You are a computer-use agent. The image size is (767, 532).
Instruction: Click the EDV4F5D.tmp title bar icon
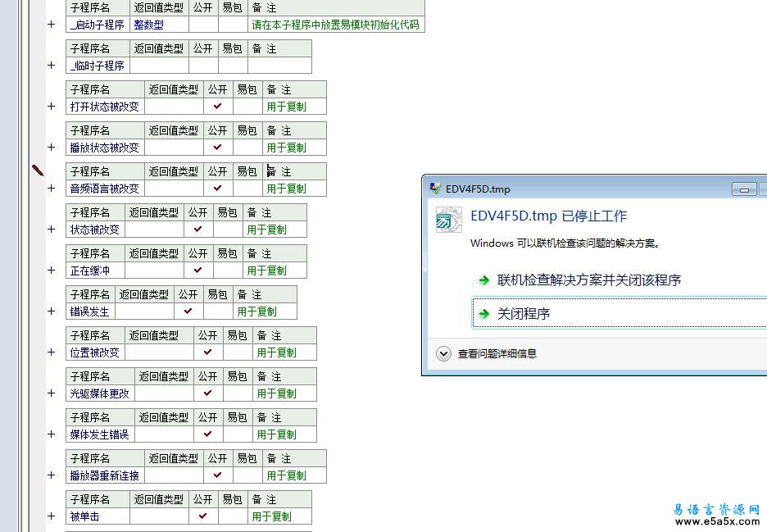point(435,189)
